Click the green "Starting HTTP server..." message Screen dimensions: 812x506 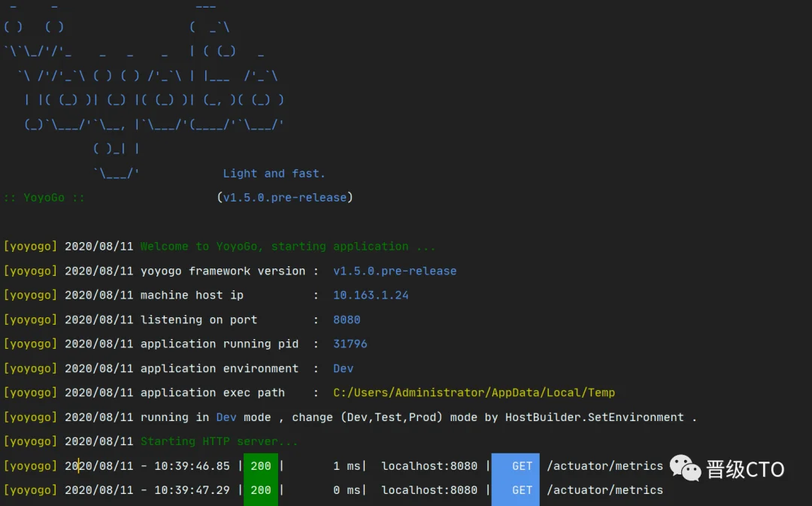coord(219,441)
